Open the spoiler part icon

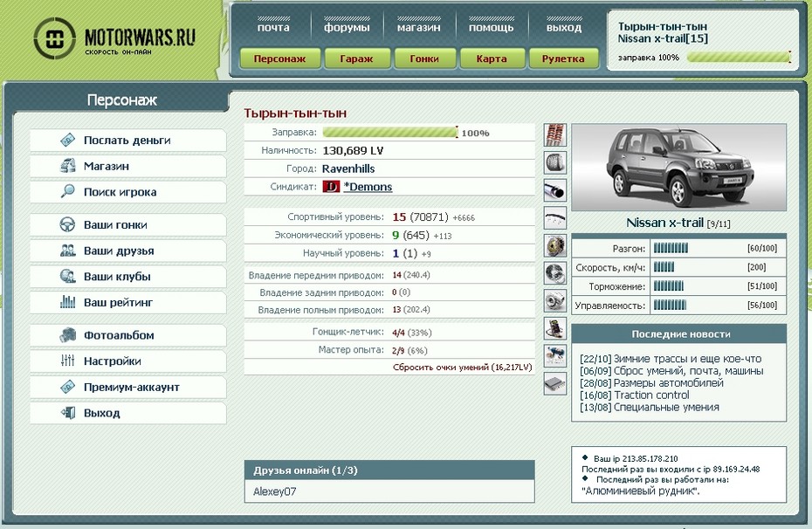coord(554,218)
